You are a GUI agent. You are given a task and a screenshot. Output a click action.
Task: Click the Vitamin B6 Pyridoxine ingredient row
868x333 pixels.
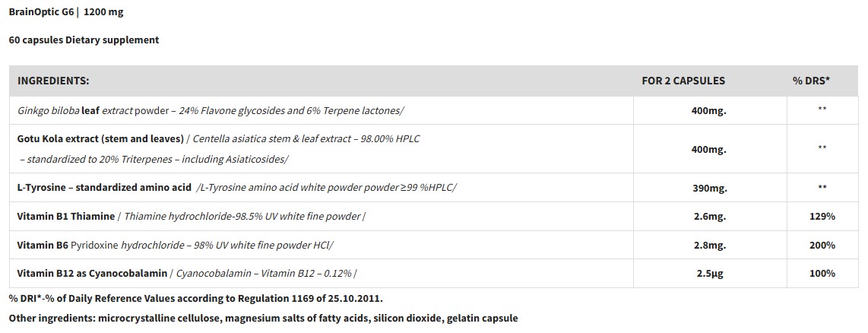tap(175, 245)
